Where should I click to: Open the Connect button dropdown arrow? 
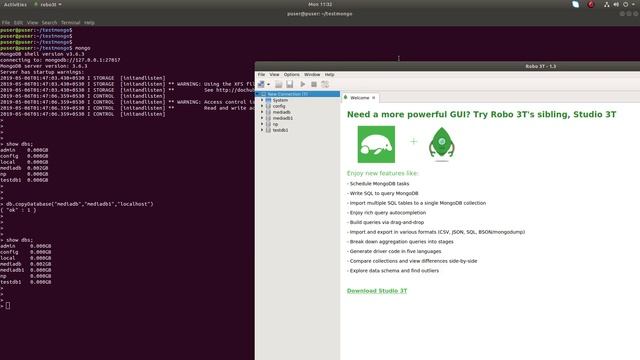[268, 85]
